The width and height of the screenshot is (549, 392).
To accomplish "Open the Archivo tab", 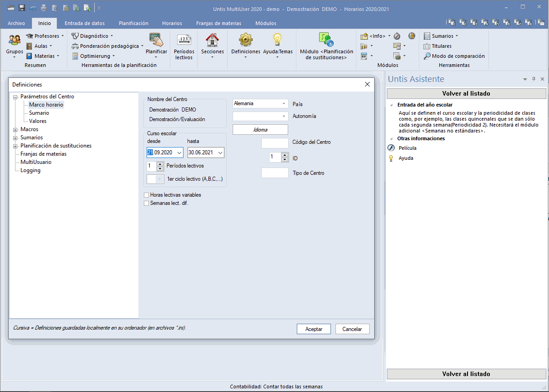I will (16, 23).
